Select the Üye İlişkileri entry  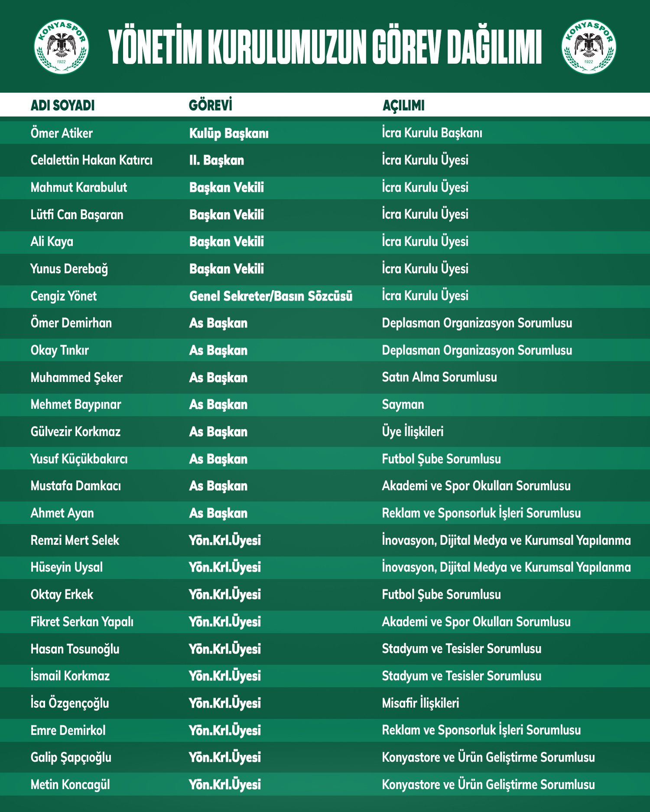(413, 432)
